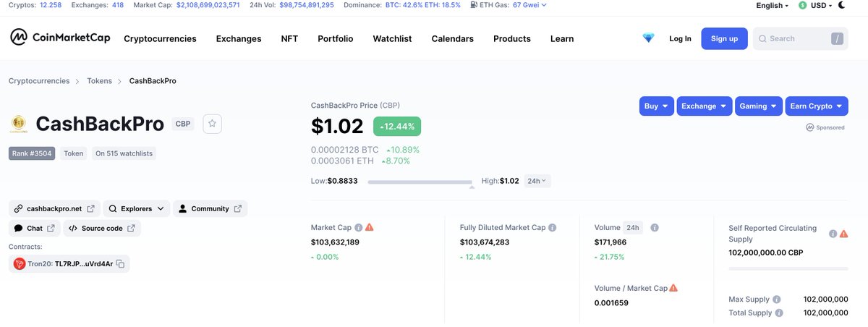Open the Calendars menu

453,38
